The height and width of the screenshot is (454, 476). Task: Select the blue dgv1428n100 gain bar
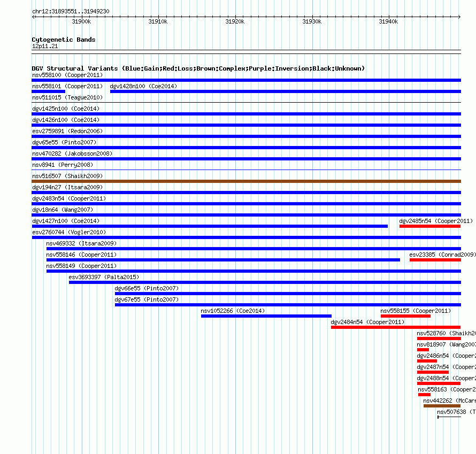(x=286, y=91)
